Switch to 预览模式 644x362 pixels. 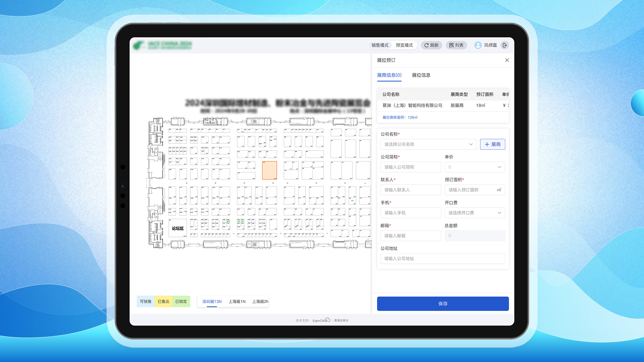pyautogui.click(x=404, y=45)
